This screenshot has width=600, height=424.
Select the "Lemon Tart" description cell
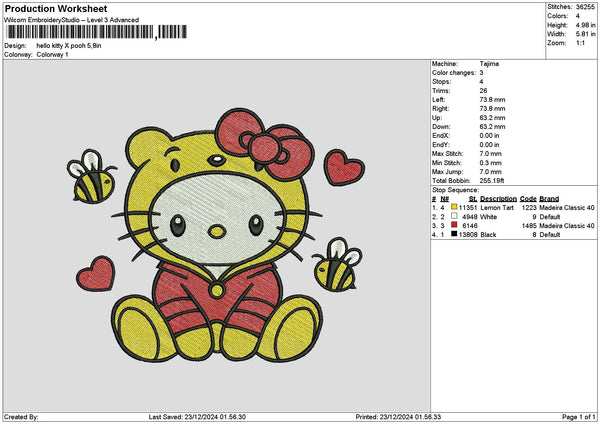(497, 208)
